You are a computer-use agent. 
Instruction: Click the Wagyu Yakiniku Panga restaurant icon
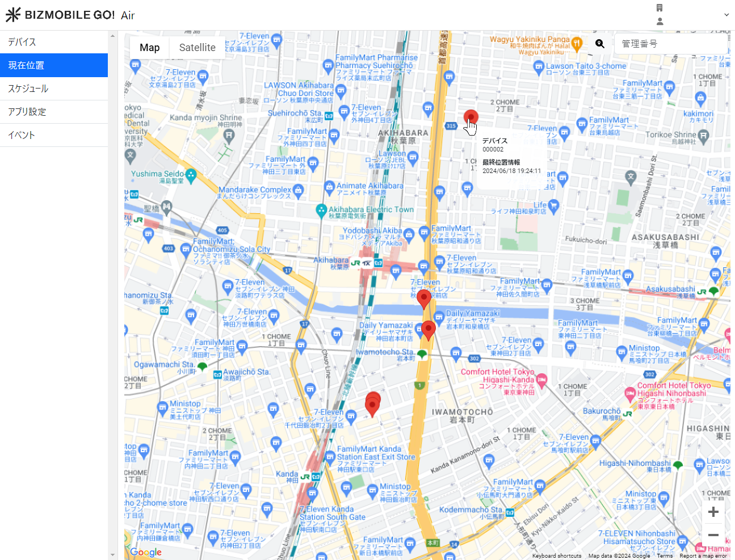[x=577, y=43]
